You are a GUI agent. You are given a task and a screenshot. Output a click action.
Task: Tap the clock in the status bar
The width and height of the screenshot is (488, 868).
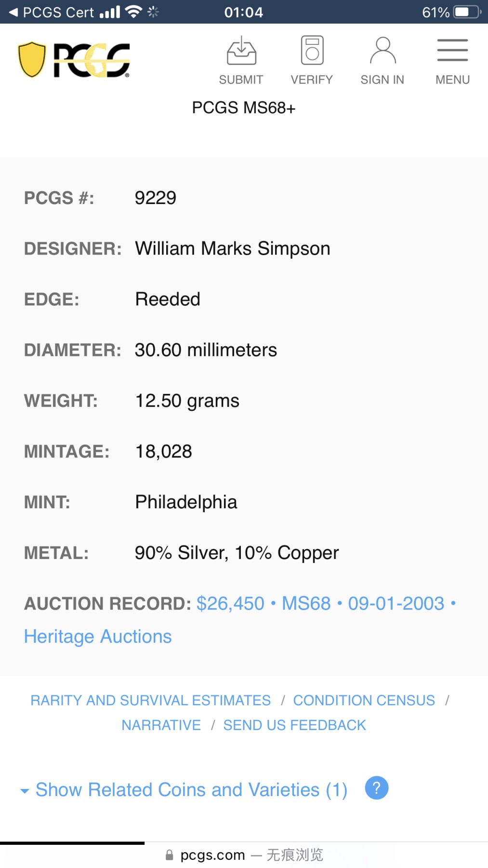tap(244, 12)
